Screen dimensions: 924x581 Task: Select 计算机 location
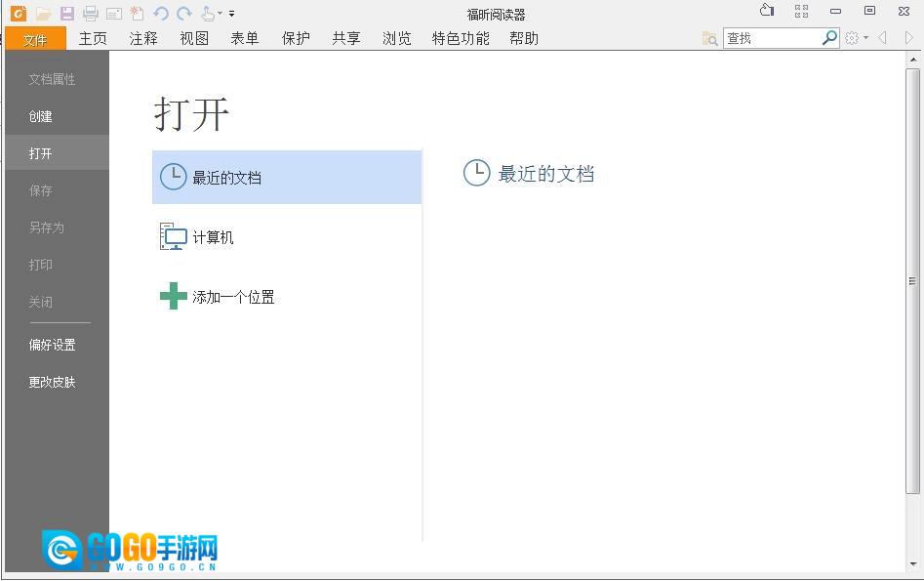(287, 236)
